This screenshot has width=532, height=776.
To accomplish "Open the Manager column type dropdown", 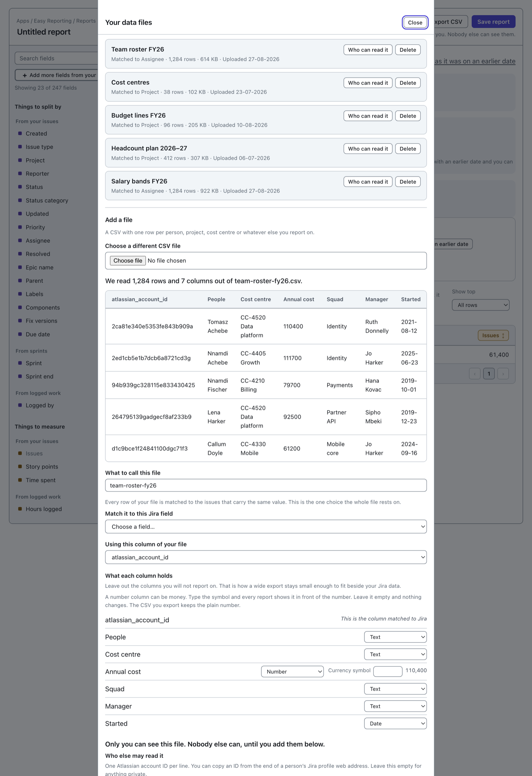I will click(x=395, y=706).
